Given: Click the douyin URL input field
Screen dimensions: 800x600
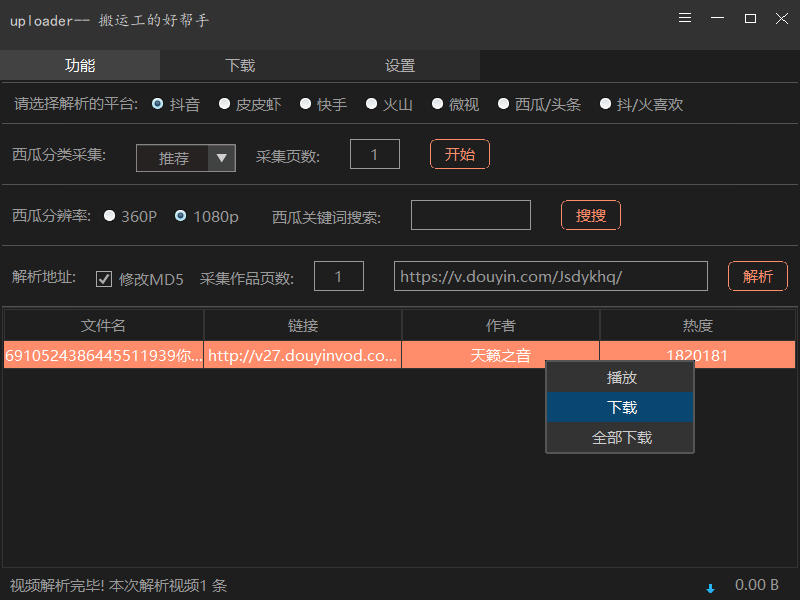Looking at the screenshot, I should tap(550, 277).
